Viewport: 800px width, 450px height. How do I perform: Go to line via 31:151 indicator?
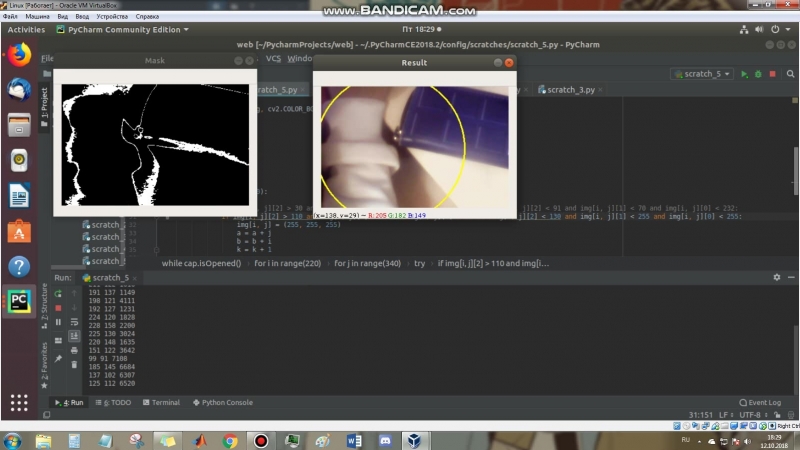click(x=701, y=415)
